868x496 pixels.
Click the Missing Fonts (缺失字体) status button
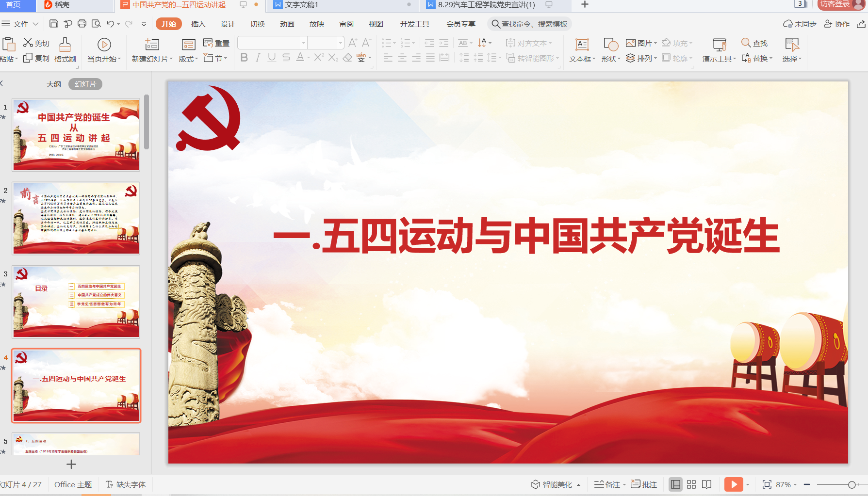[x=126, y=484]
